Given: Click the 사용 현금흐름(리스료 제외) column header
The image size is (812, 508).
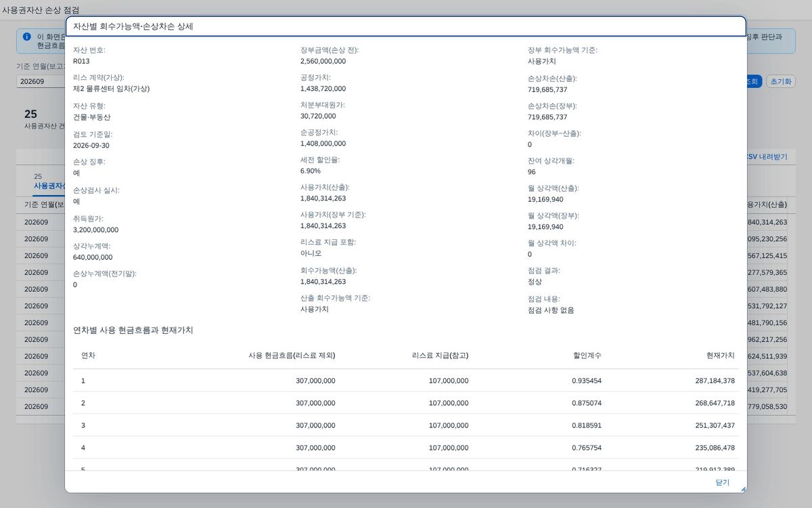Looking at the screenshot, I should (292, 355).
